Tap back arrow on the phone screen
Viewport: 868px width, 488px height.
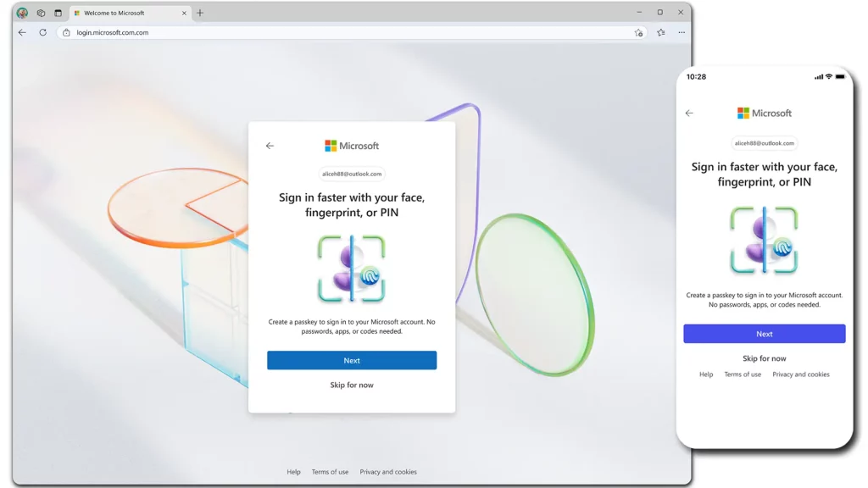689,114
